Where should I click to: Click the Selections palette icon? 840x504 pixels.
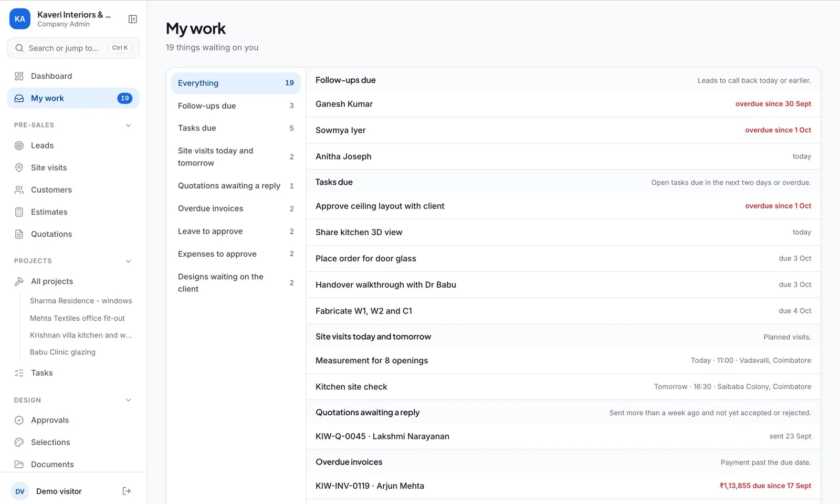19,442
